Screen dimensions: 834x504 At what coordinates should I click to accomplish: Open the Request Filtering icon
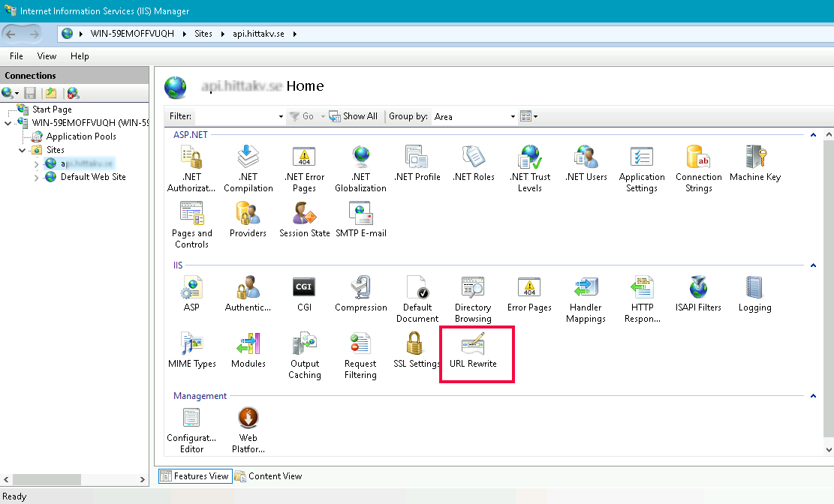[x=360, y=355]
